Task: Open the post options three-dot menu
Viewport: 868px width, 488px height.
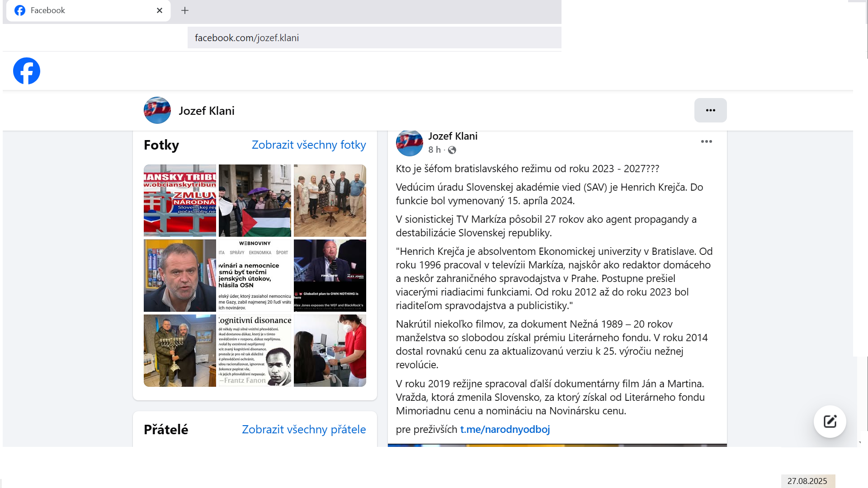Action: (706, 141)
